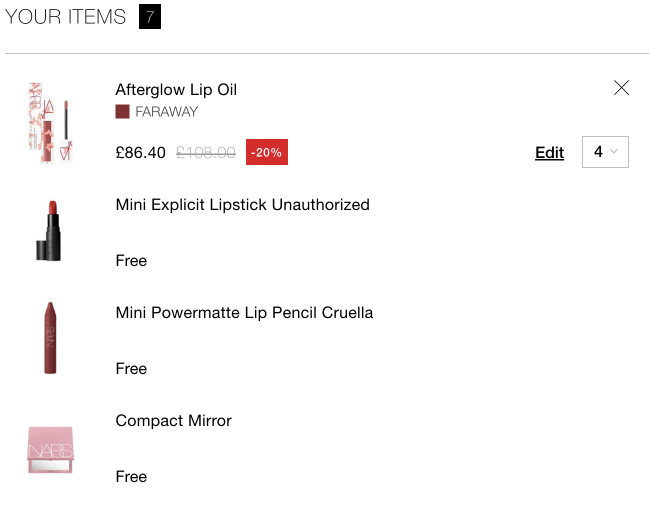
Task: Click the YOUR ITEMS heading
Action: [65, 17]
